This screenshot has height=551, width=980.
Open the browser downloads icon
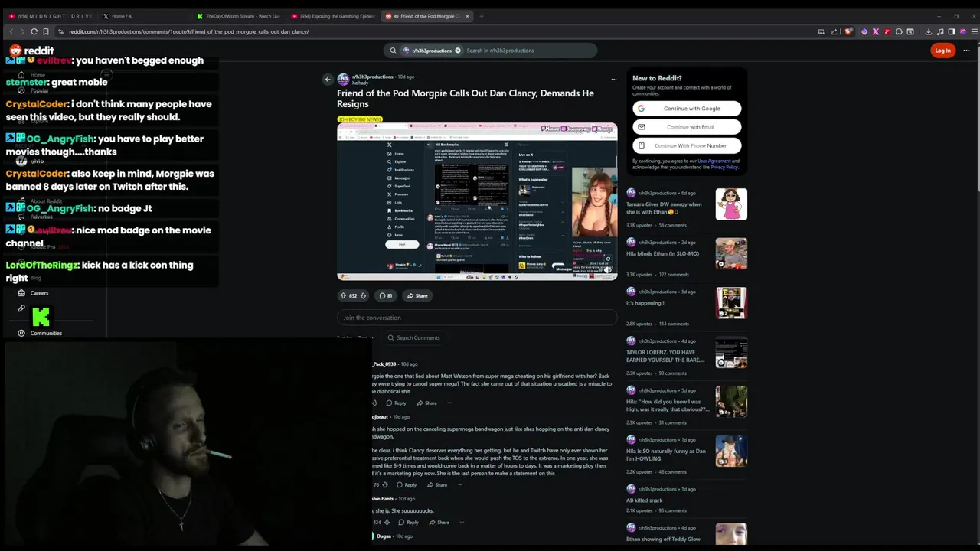tap(929, 31)
